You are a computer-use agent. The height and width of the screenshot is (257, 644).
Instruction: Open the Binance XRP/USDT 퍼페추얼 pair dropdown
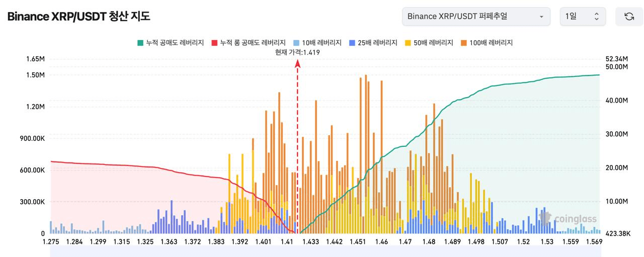pos(476,16)
